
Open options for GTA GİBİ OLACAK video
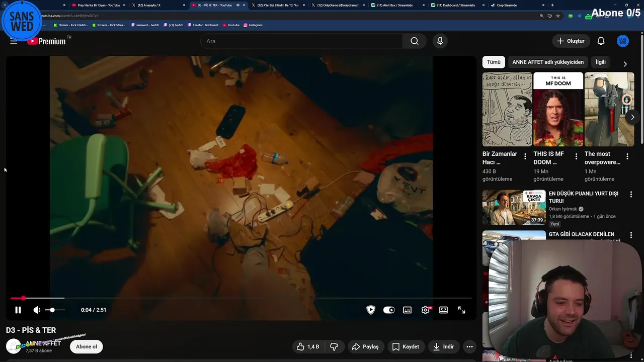coord(631,235)
